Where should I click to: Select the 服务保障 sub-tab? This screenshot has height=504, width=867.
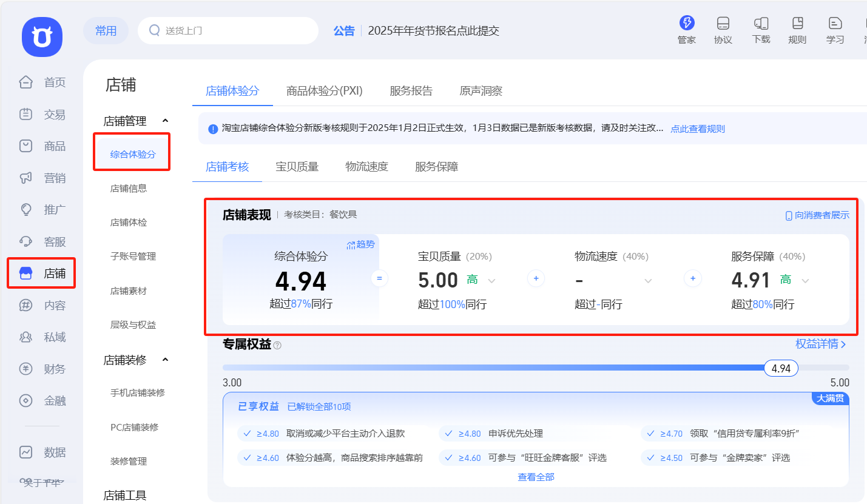click(437, 166)
